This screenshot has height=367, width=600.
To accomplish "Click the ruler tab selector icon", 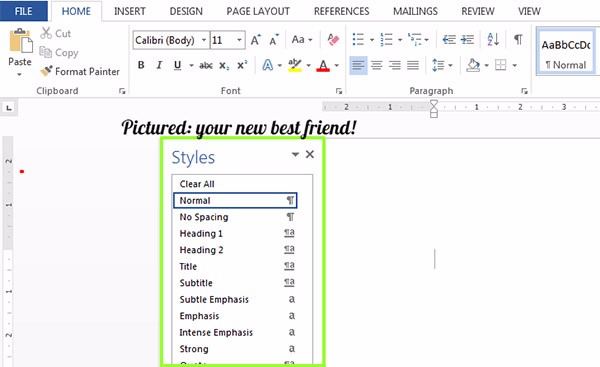I will tap(9, 108).
